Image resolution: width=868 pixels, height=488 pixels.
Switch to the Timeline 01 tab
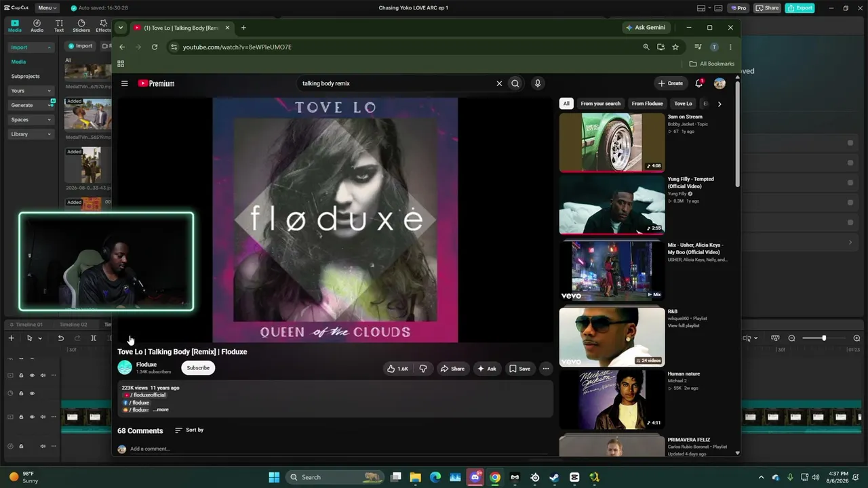tap(26, 325)
